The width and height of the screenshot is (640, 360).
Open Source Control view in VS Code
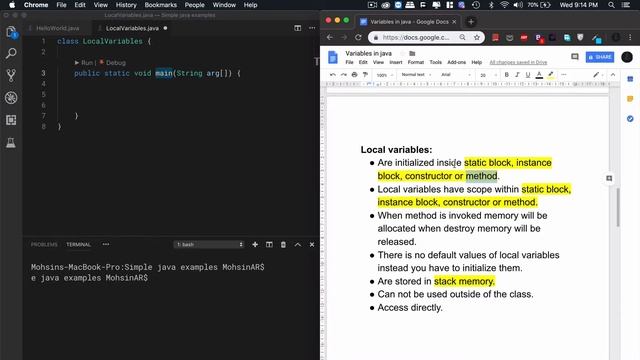point(11,75)
